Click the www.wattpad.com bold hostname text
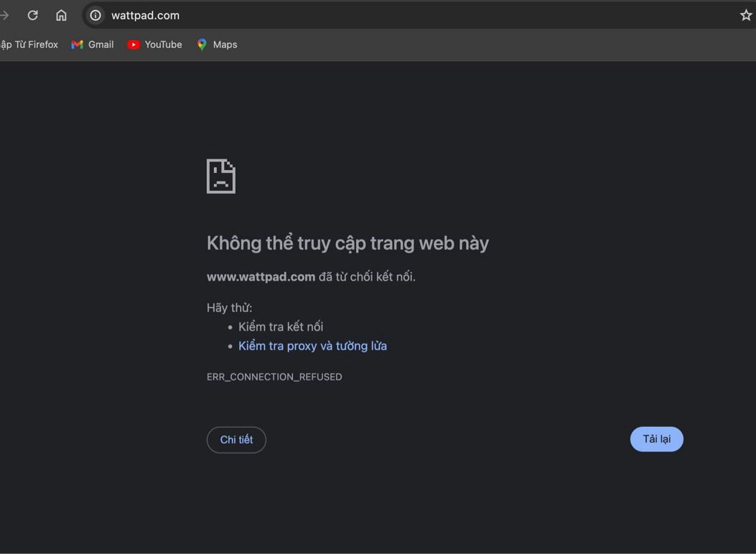756x554 pixels. pyautogui.click(x=261, y=277)
